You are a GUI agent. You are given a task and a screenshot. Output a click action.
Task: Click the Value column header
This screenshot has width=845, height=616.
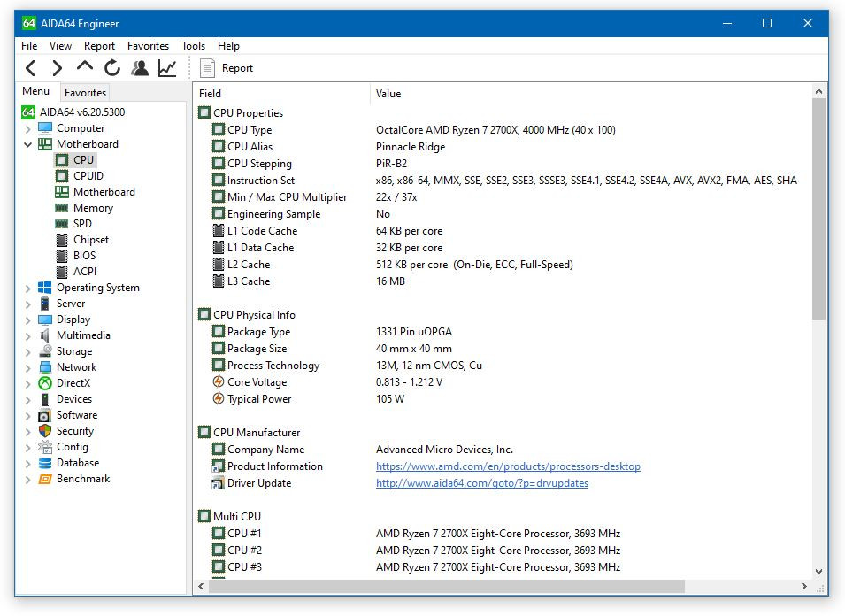pos(388,94)
